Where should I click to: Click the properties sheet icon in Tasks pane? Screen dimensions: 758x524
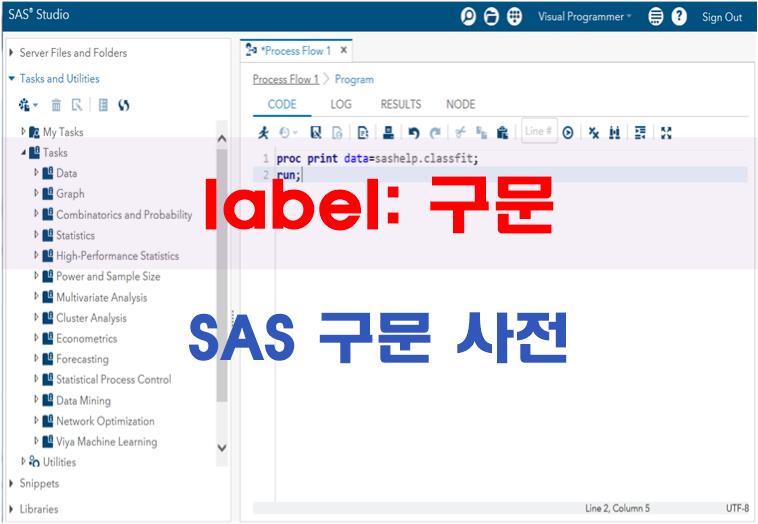click(x=103, y=104)
